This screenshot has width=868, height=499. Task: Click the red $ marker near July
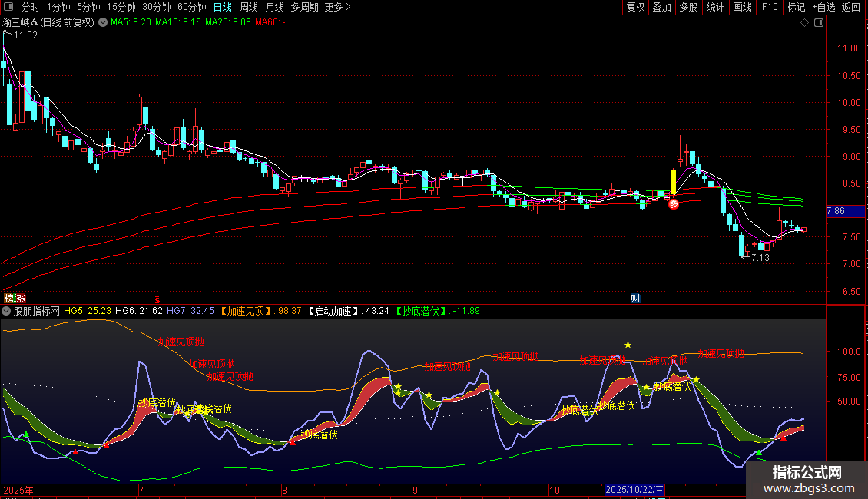click(x=158, y=298)
